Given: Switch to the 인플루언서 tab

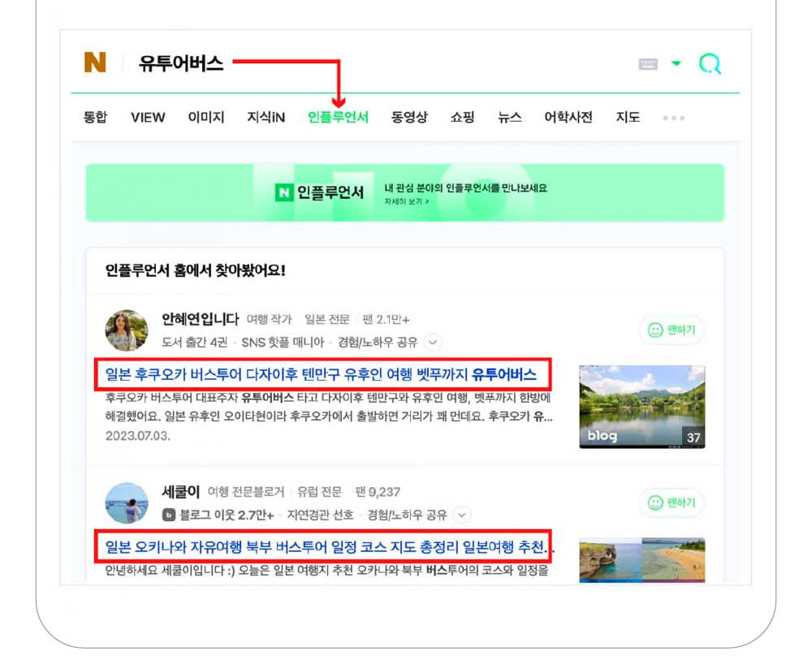Looking at the screenshot, I should (338, 118).
